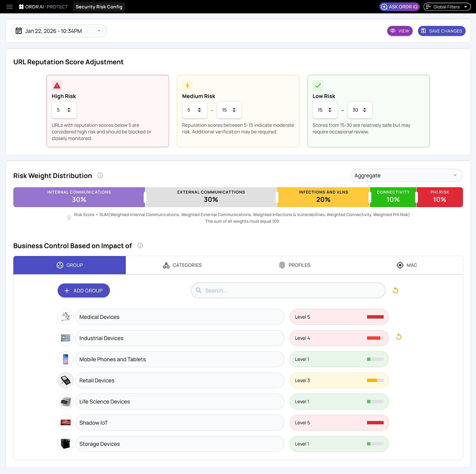Switch to the Profiles tab
The width and height of the screenshot is (476, 474).
(x=295, y=265)
